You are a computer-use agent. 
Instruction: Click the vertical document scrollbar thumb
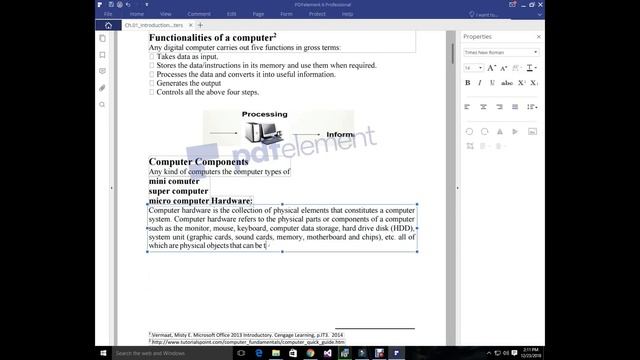pos(453,53)
